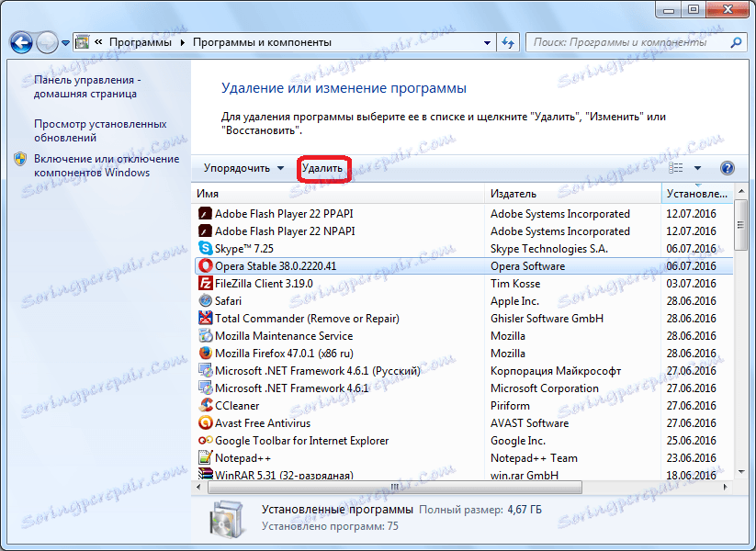The height and width of the screenshot is (551, 756).
Task: Click the scroll down arrow of list
Action: click(741, 472)
